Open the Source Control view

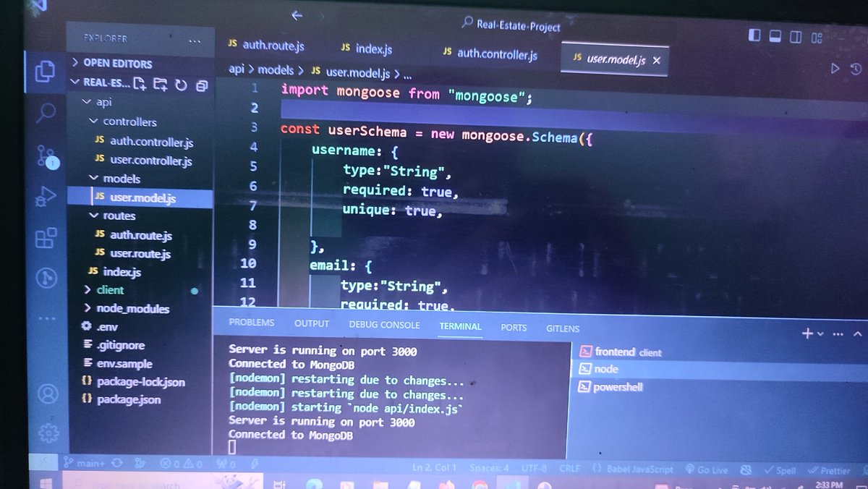click(x=45, y=154)
